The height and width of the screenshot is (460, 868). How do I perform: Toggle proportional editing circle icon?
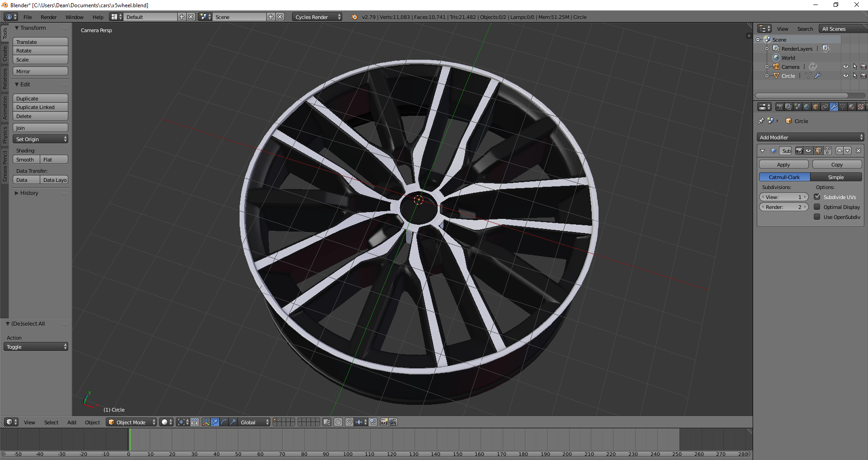[x=338, y=422]
